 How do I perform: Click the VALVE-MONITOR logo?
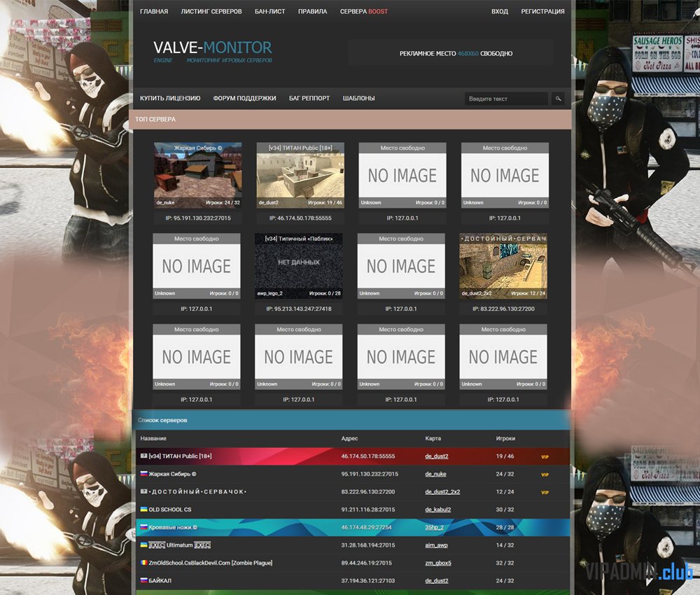click(213, 51)
